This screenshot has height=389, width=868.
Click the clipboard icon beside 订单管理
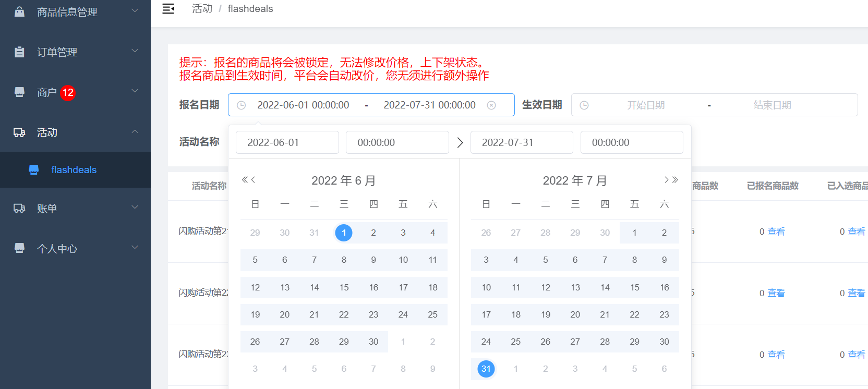pos(19,52)
